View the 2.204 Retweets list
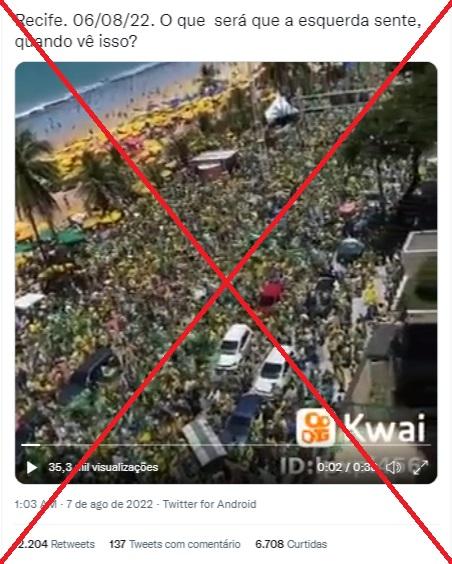 pyautogui.click(x=55, y=544)
